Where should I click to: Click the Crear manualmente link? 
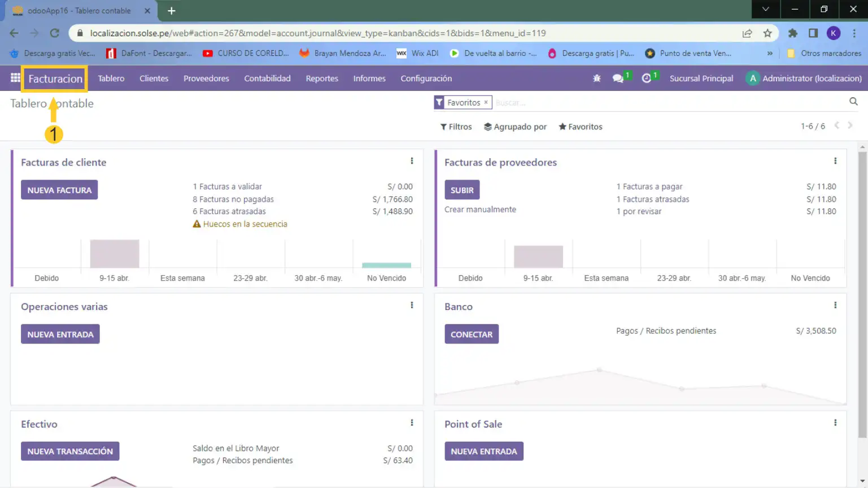[x=480, y=210]
